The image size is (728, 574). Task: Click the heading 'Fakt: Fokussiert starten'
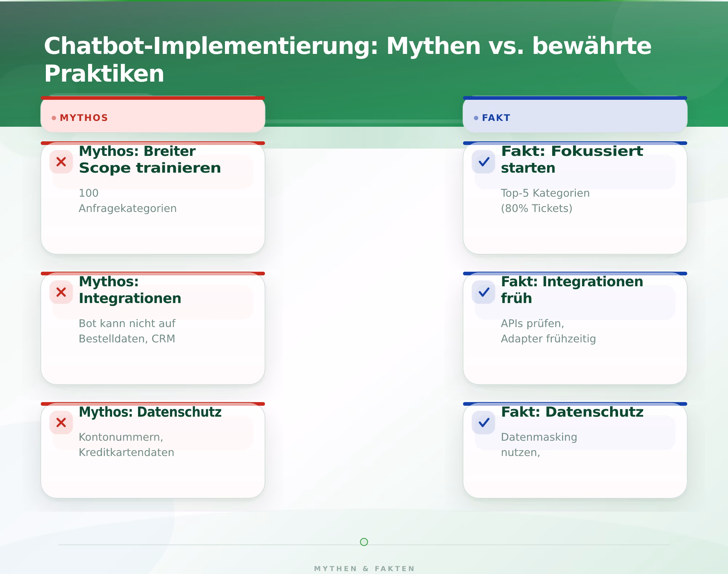(572, 160)
